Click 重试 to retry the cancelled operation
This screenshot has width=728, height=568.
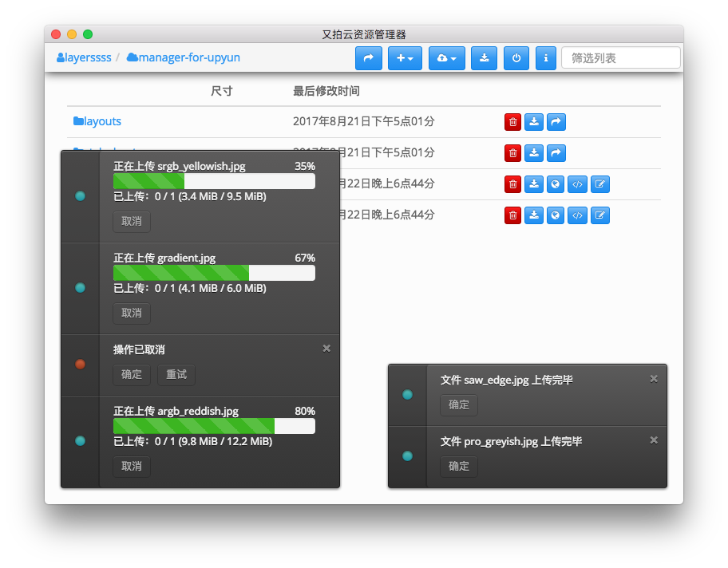[176, 374]
